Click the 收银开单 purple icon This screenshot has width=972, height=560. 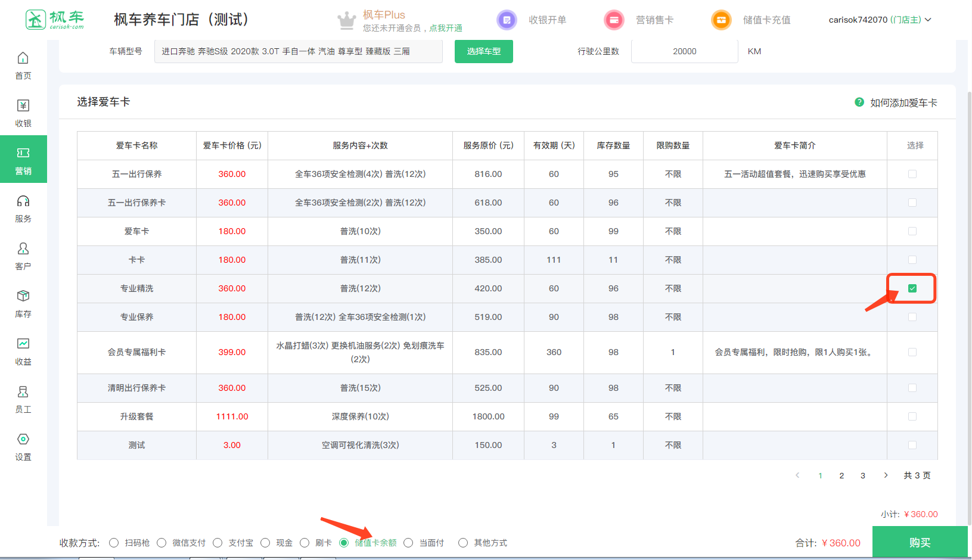point(507,20)
